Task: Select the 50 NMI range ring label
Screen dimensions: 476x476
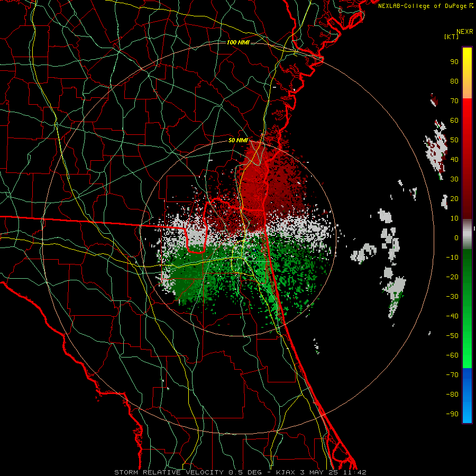Action: click(239, 140)
